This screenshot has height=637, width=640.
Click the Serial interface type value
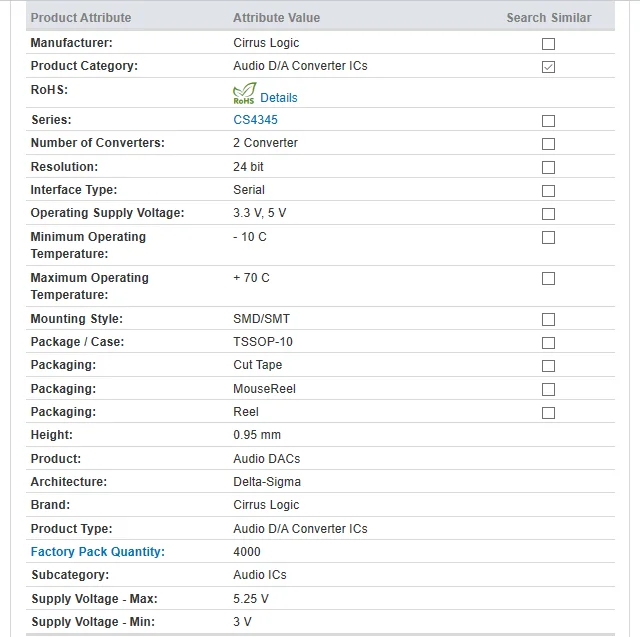click(249, 190)
